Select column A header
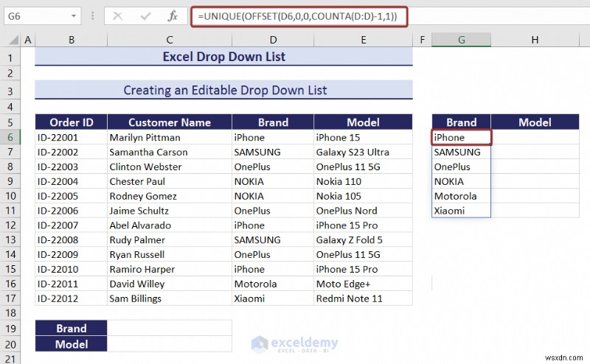The width and height of the screenshot is (590, 364). pyautogui.click(x=28, y=40)
